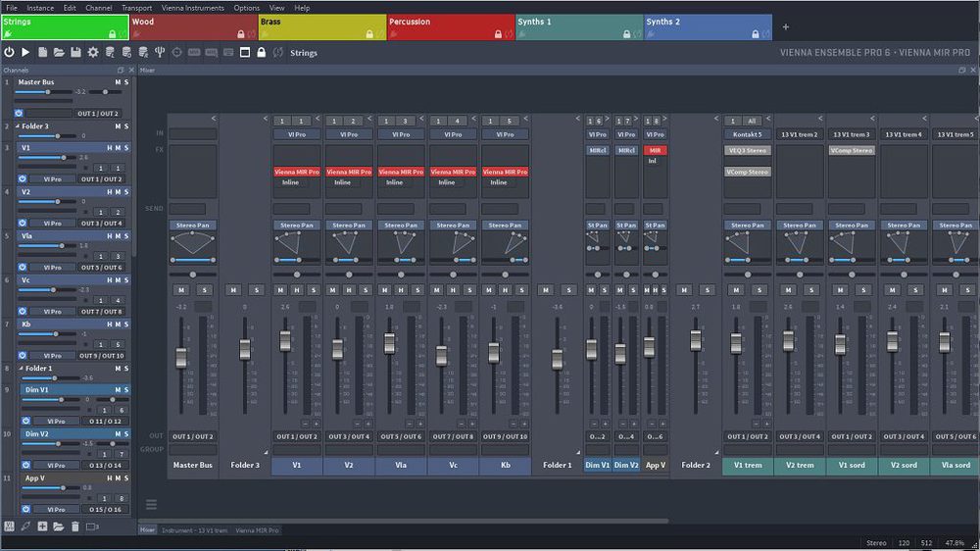
Task: Mute the Master Bus mixer strip
Action: click(x=181, y=289)
